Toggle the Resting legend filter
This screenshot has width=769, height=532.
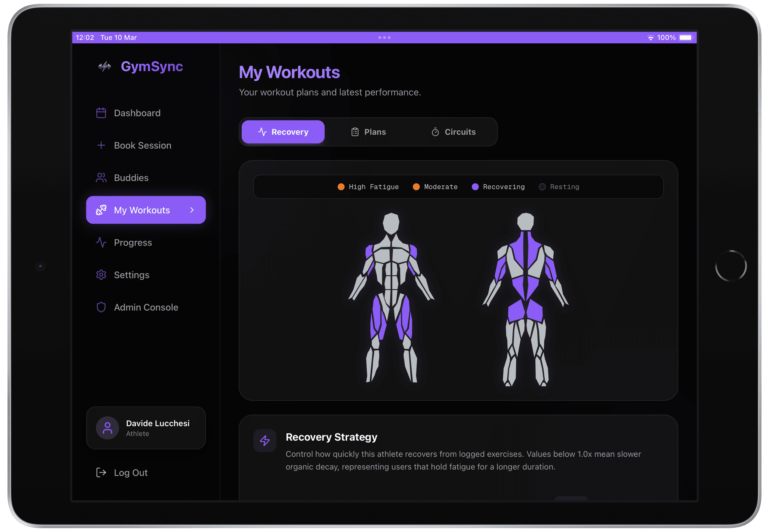(x=559, y=187)
